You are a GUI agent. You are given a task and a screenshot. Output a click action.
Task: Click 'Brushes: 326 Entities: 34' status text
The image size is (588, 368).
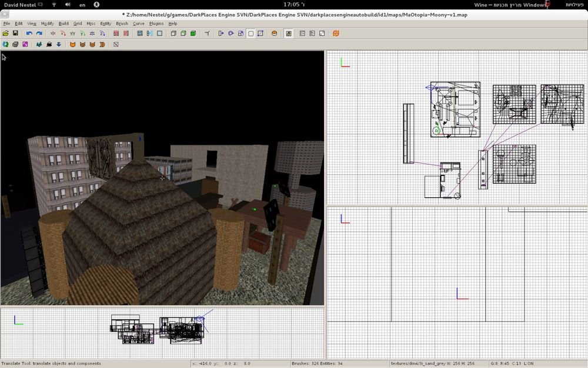[x=318, y=363]
